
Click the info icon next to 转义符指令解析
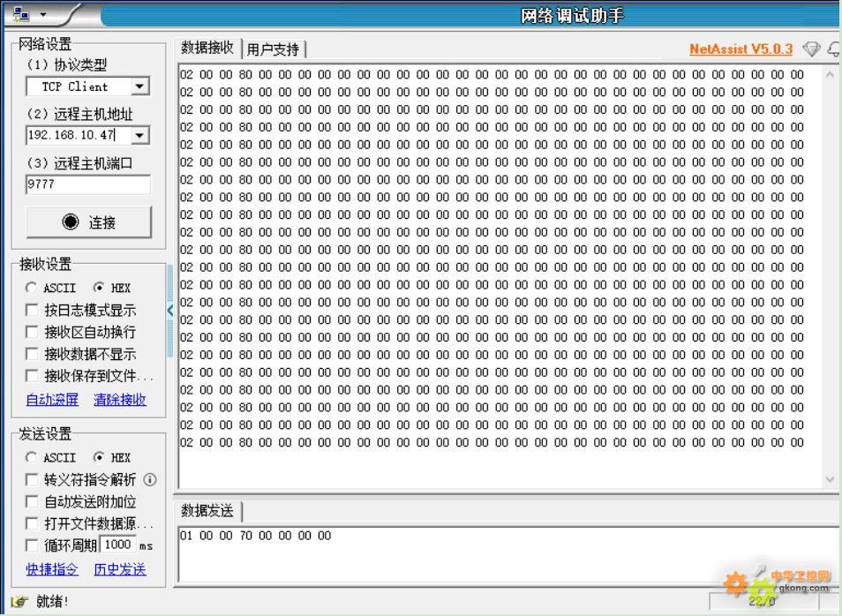[x=150, y=480]
